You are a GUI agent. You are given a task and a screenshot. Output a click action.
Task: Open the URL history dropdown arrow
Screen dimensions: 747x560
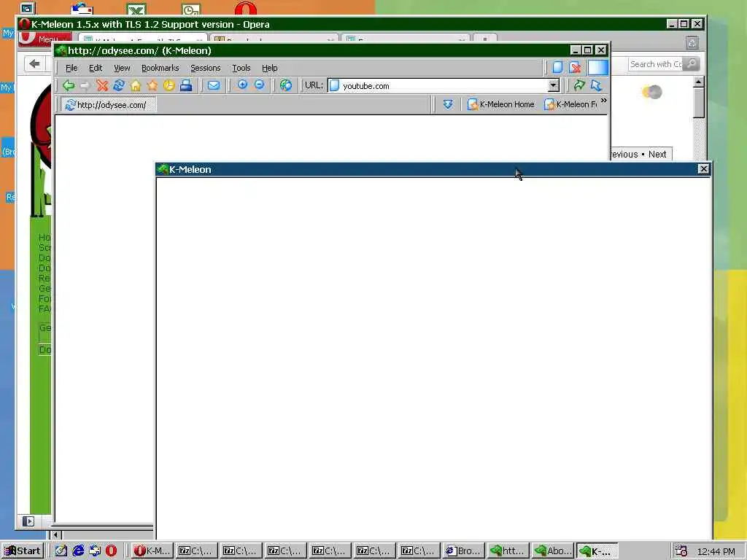[553, 86]
